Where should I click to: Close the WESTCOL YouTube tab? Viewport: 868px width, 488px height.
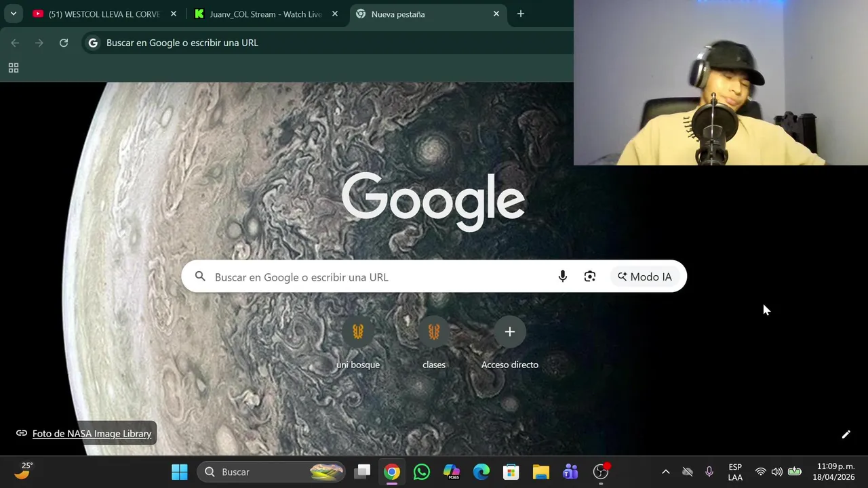[x=174, y=14]
